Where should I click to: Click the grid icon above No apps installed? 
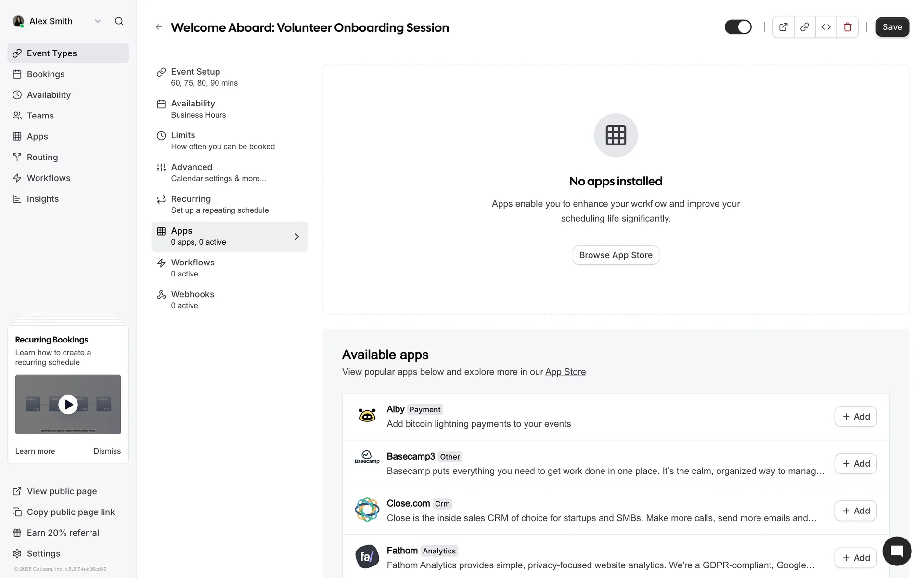point(616,135)
